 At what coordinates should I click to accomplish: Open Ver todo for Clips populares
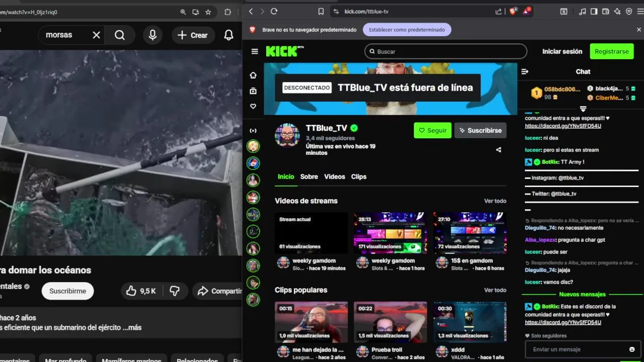[495, 290]
